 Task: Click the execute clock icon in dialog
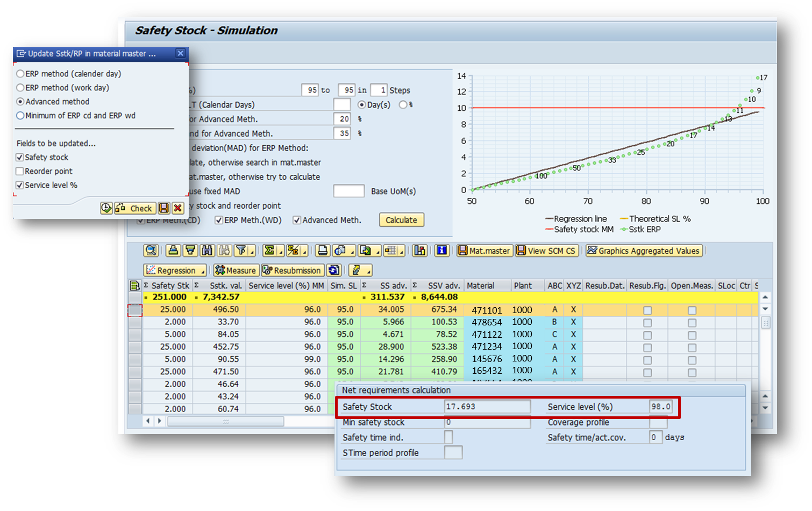(106, 208)
